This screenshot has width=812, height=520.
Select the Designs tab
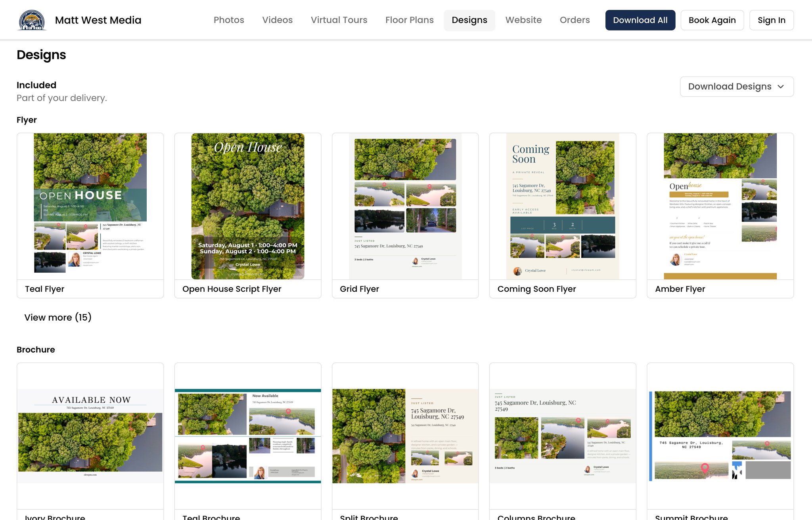pos(469,20)
